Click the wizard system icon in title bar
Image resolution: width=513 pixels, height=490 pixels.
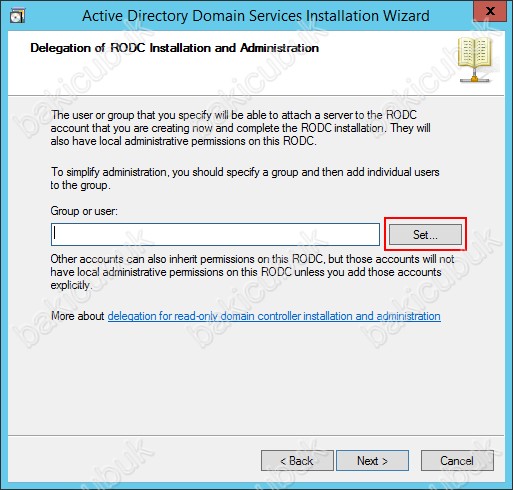click(x=17, y=15)
